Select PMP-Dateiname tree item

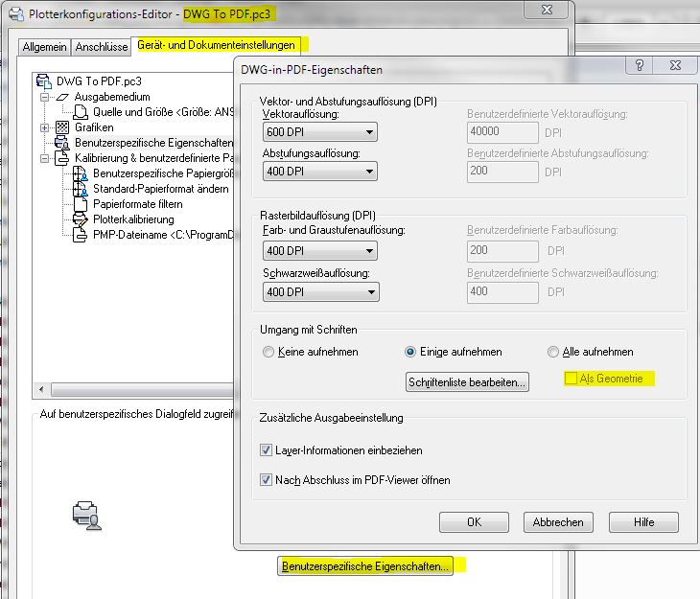coord(163,235)
